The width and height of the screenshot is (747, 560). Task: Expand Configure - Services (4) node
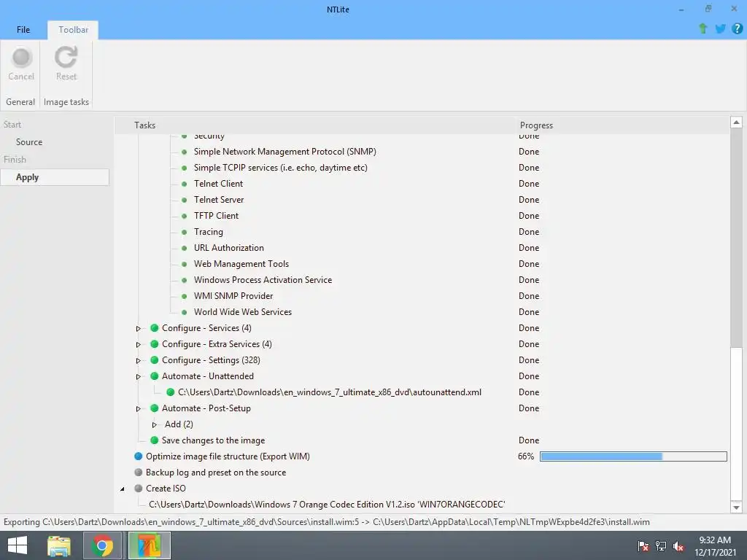pos(138,329)
